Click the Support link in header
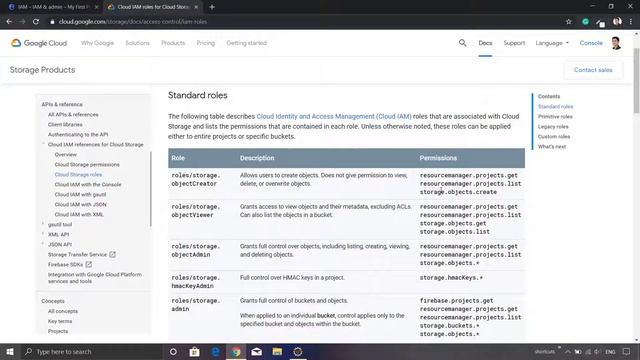The image size is (640, 360). 514,43
